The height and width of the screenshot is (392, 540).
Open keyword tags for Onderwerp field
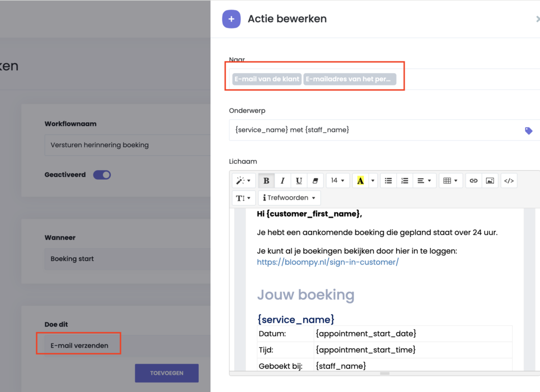click(528, 131)
